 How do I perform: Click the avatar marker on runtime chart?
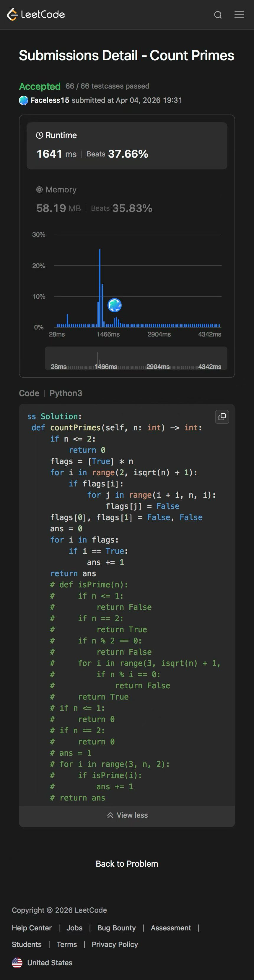115,305
